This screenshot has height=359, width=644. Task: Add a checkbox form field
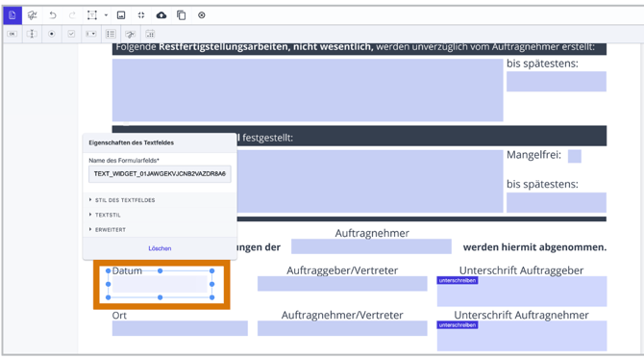[71, 34]
